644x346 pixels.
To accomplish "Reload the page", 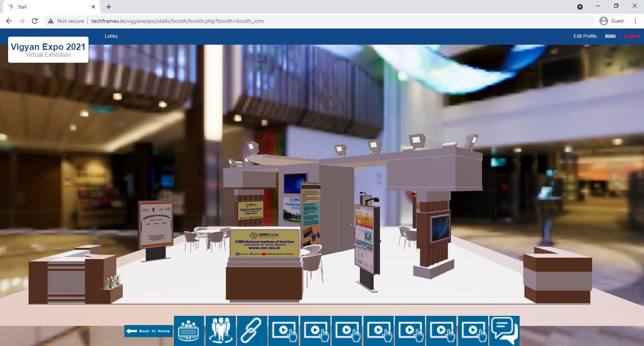I will pos(35,21).
